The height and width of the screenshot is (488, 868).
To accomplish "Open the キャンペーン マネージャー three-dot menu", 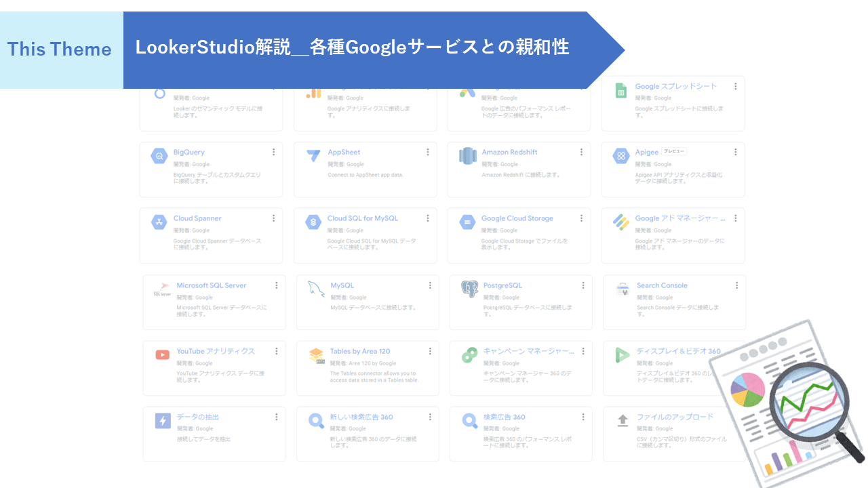I will (583, 351).
